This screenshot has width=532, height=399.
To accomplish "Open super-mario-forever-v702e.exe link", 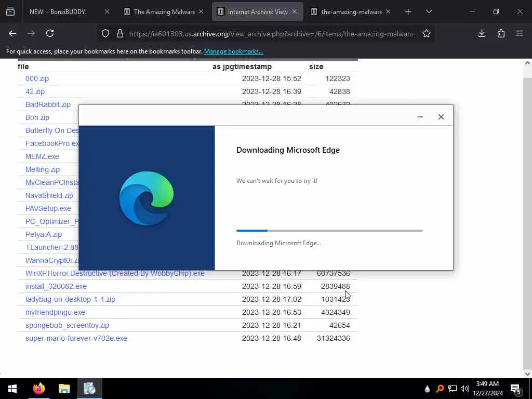I will pyautogui.click(x=76, y=338).
